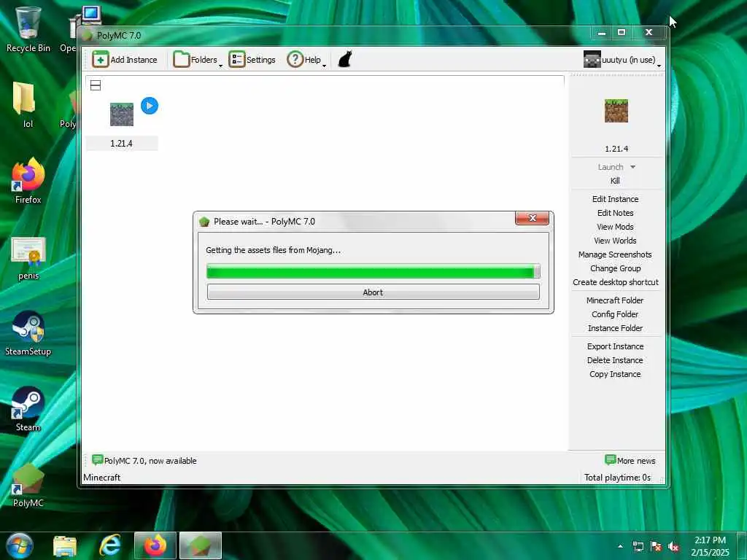Select the 1.21.4 instance icon in list
747x560 pixels.
click(122, 114)
